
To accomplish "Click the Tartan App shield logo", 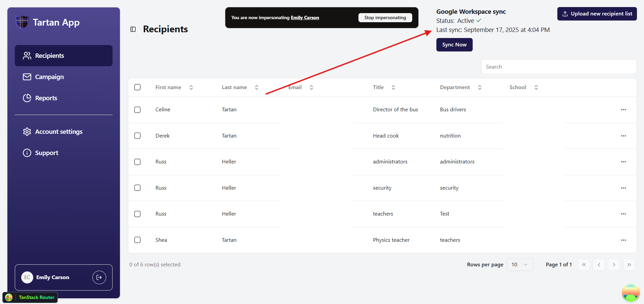I will 22,23.
